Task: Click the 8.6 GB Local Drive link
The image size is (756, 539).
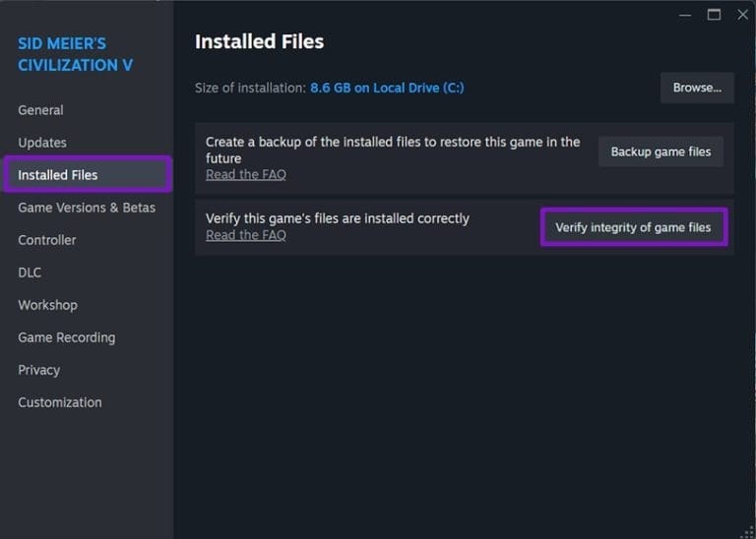Action: point(387,89)
